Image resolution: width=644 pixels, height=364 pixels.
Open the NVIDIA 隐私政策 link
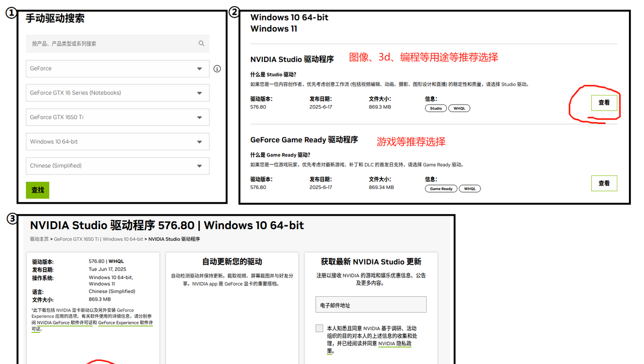(x=394, y=344)
